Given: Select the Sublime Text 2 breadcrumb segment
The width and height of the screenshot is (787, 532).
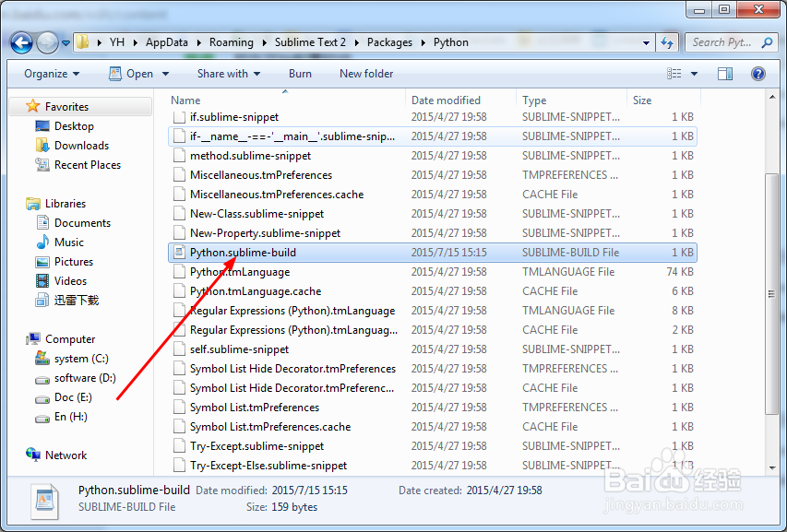Looking at the screenshot, I should pyautogui.click(x=310, y=42).
